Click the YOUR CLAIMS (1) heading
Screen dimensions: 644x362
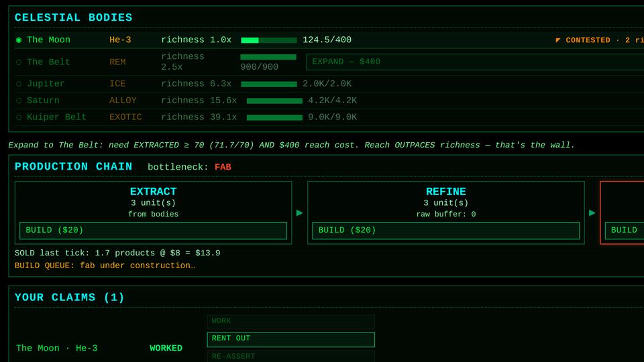click(x=69, y=297)
